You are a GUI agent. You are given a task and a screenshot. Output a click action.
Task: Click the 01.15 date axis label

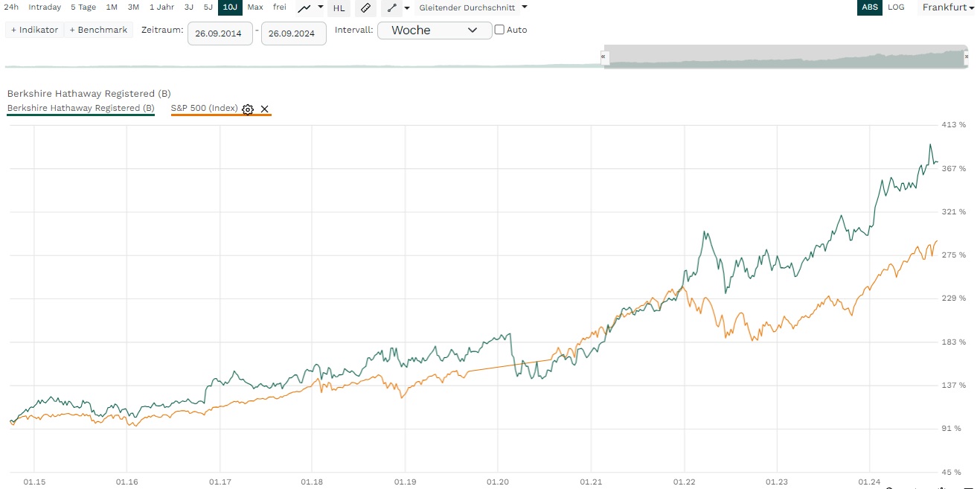pyautogui.click(x=34, y=482)
